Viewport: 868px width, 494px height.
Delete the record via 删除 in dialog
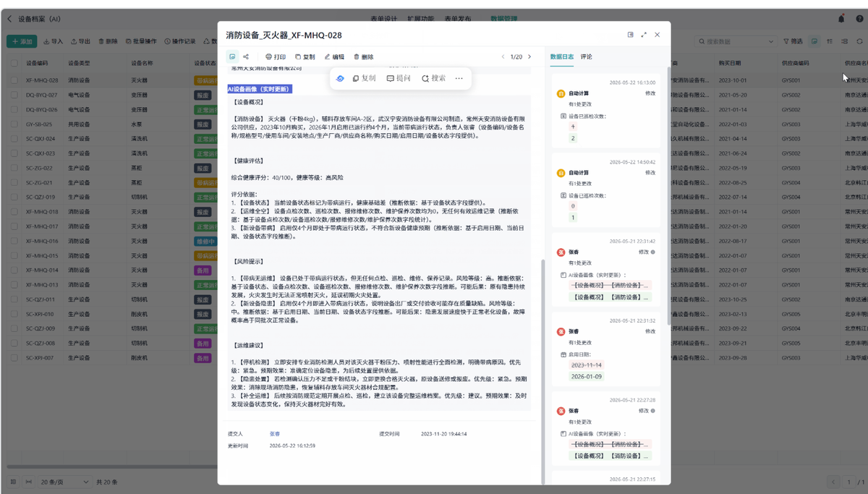(x=363, y=56)
